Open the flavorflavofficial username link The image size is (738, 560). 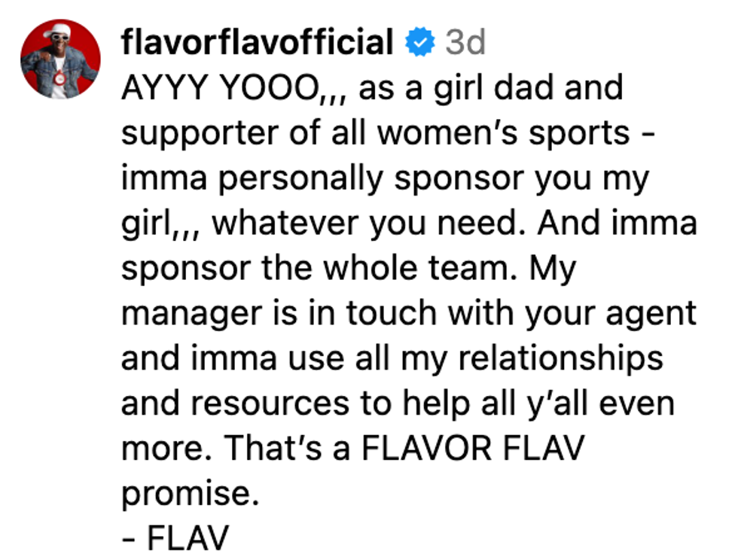click(257, 43)
